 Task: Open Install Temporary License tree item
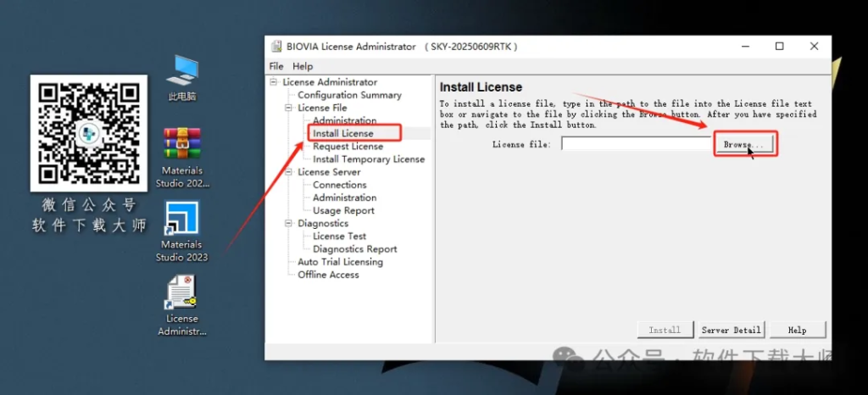click(369, 159)
